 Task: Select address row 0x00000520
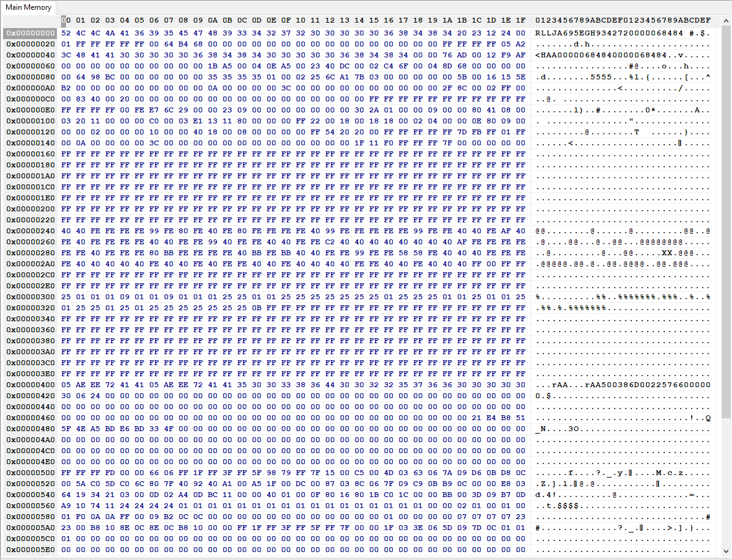31,484
